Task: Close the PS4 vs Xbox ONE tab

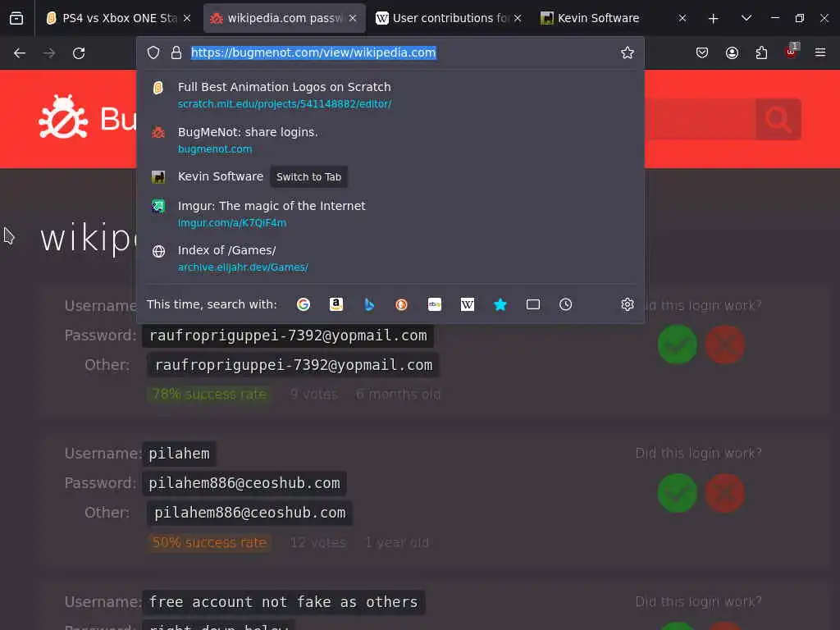Action: pyautogui.click(x=187, y=18)
